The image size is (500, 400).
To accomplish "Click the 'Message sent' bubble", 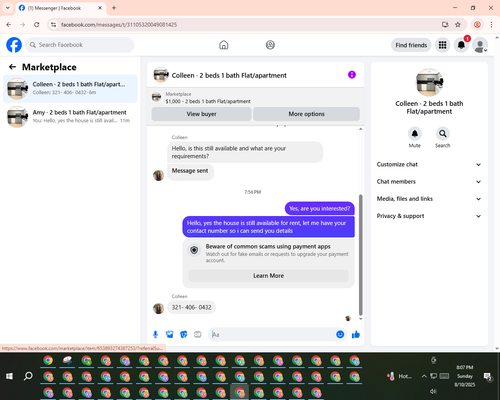I will pyautogui.click(x=190, y=171).
